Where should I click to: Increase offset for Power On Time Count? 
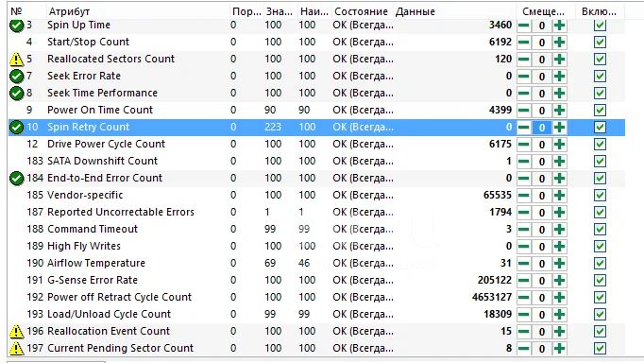click(x=559, y=111)
